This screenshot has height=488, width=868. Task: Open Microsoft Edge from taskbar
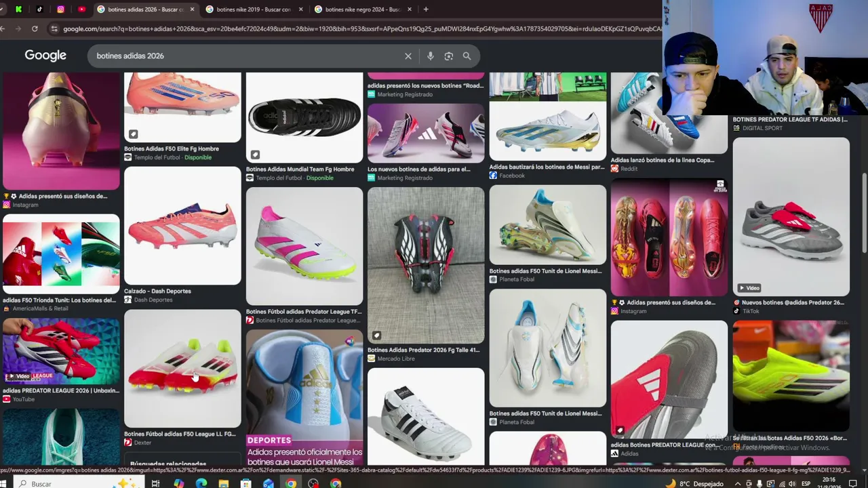[201, 483]
